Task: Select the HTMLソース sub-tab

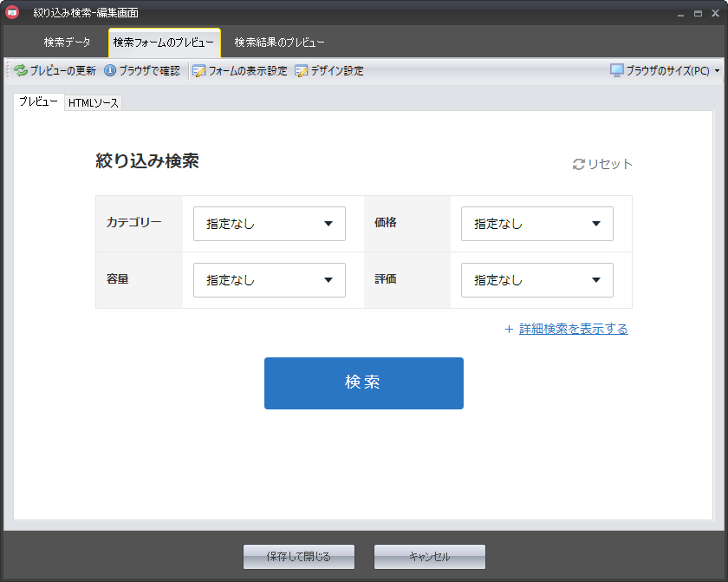Action: [x=94, y=103]
